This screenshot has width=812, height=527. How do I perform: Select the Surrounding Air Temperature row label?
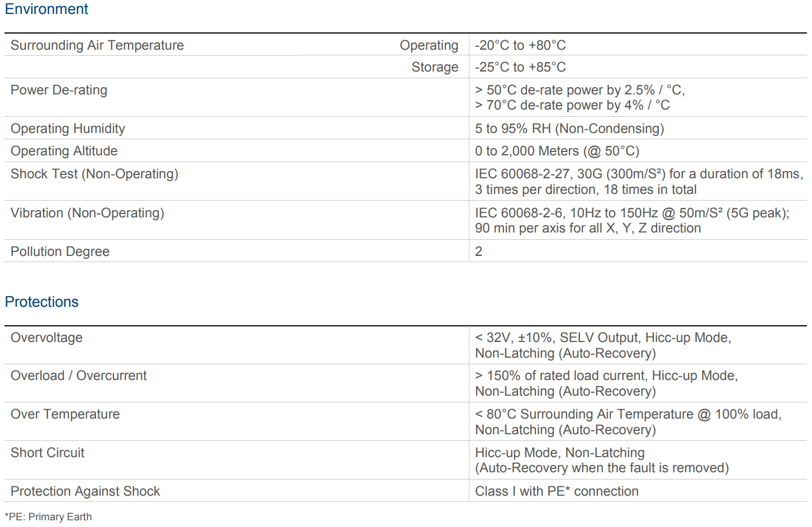[x=97, y=45]
